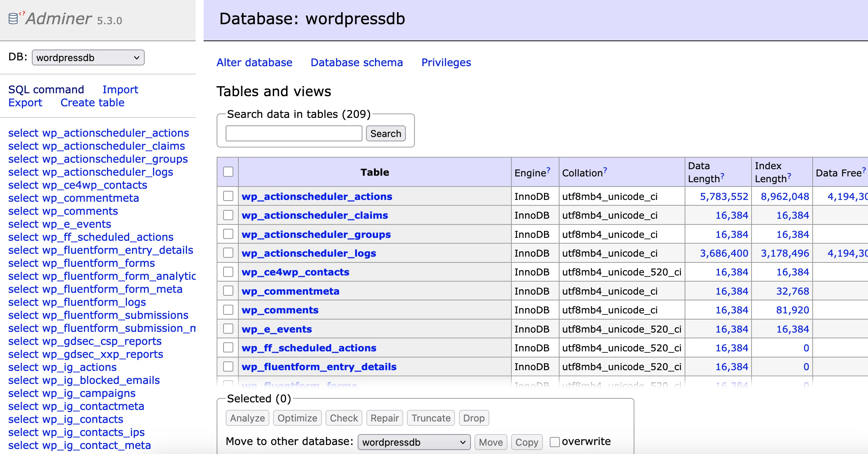Check the wp_commentmeta row checkbox
This screenshot has width=868, height=454.
228,291
